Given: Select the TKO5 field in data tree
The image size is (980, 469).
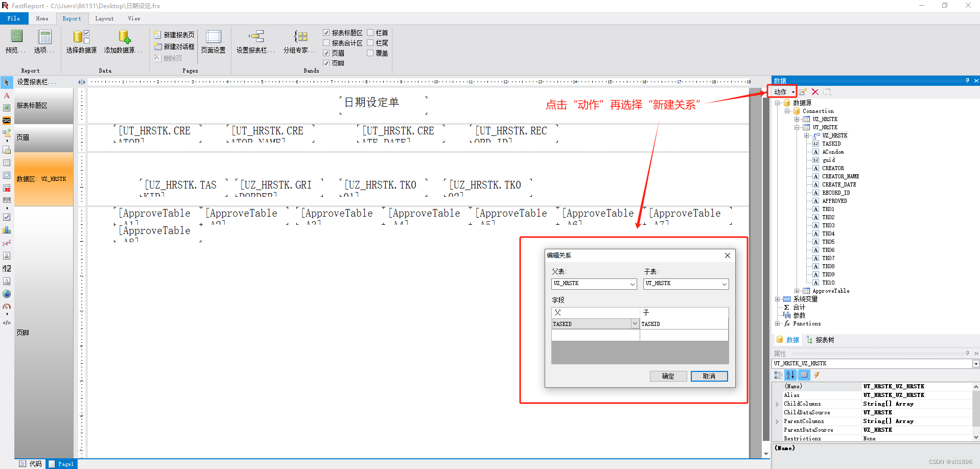Looking at the screenshot, I should pos(828,242).
